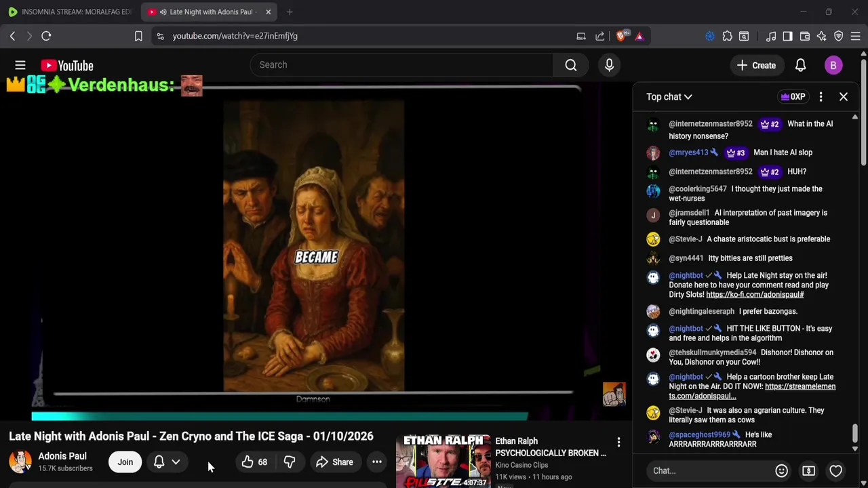The height and width of the screenshot is (488, 868).
Task: Open Adonis Paul channel name link
Action: (x=62, y=456)
